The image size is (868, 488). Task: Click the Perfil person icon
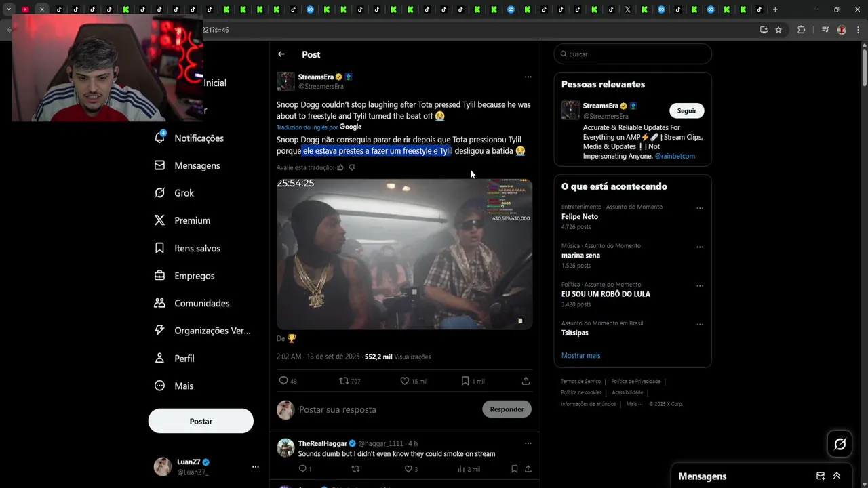(x=159, y=358)
